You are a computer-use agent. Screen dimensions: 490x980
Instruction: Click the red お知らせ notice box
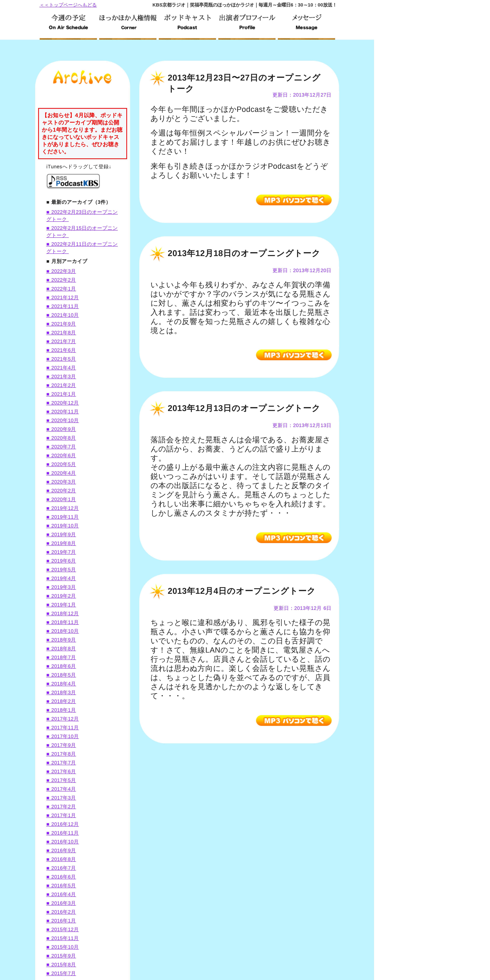point(83,134)
